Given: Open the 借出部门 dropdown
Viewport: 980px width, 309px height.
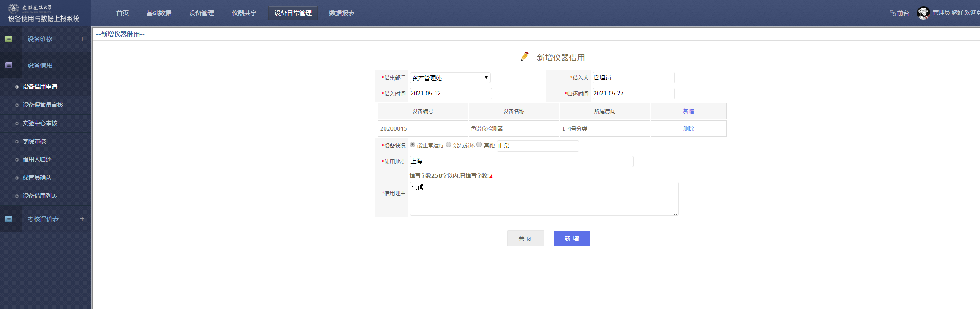Looking at the screenshot, I should [450, 78].
